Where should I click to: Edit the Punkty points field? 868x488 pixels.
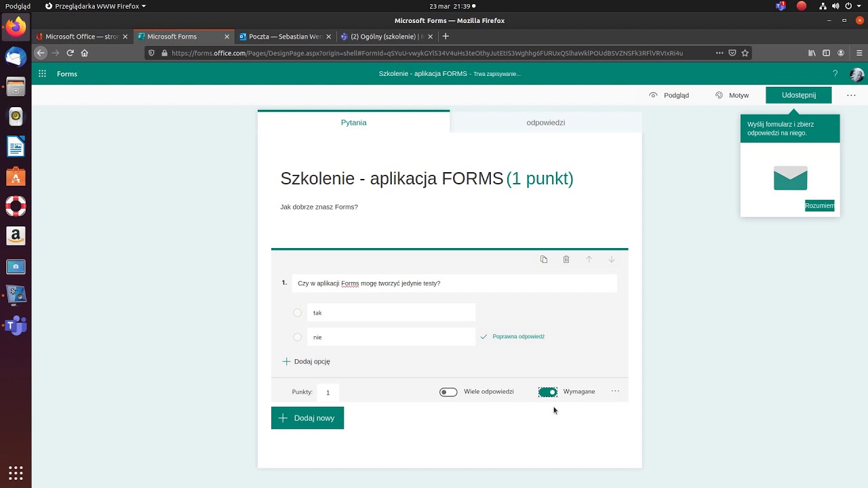click(x=328, y=392)
